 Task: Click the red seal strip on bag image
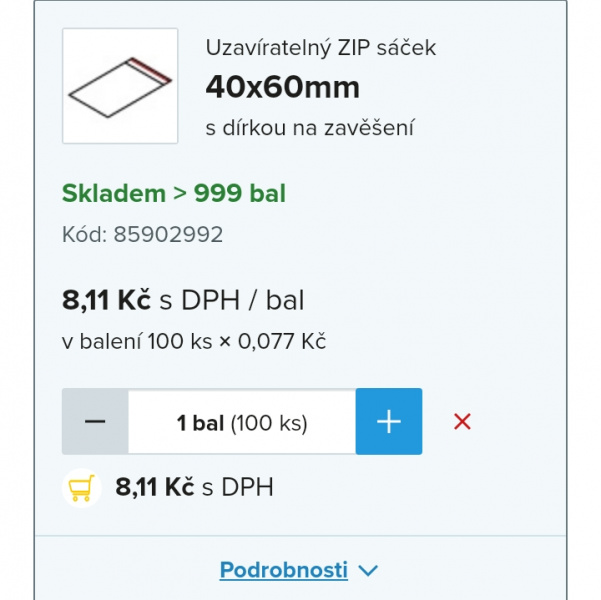pos(149,70)
